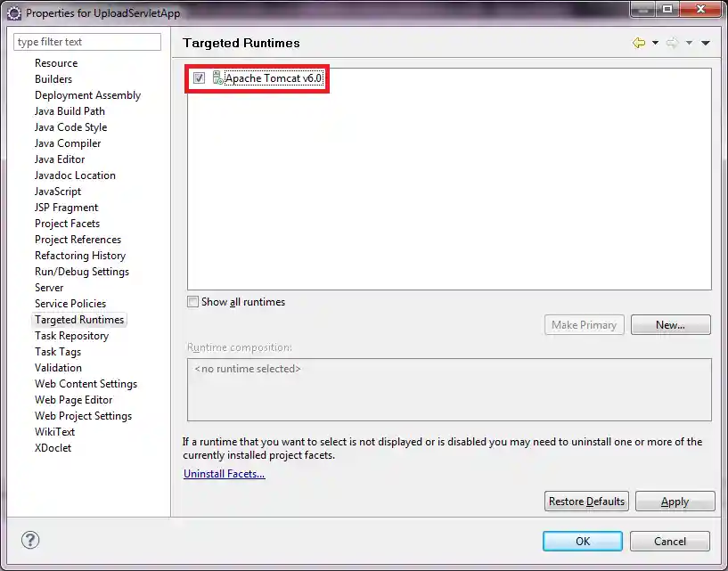Apply the current settings
This screenshot has height=571, width=728.
tap(675, 501)
